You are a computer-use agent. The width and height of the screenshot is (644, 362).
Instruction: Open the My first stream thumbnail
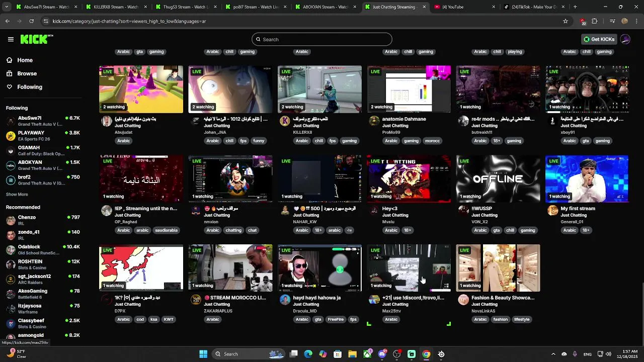(587, 178)
